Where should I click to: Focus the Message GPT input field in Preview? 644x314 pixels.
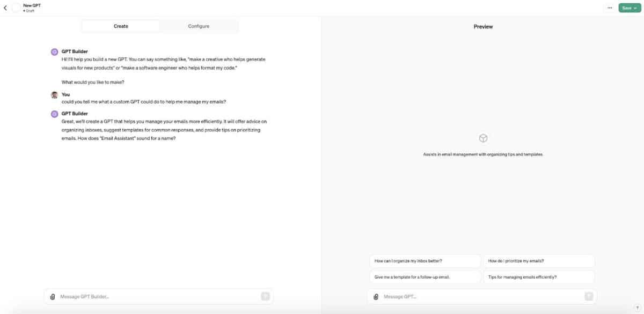coord(482,296)
